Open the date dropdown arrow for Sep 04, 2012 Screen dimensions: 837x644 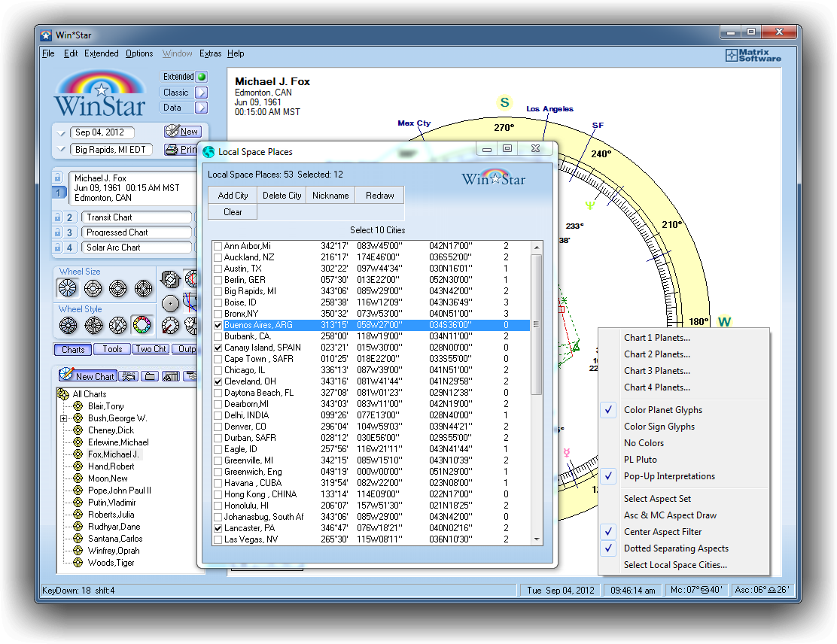point(61,132)
